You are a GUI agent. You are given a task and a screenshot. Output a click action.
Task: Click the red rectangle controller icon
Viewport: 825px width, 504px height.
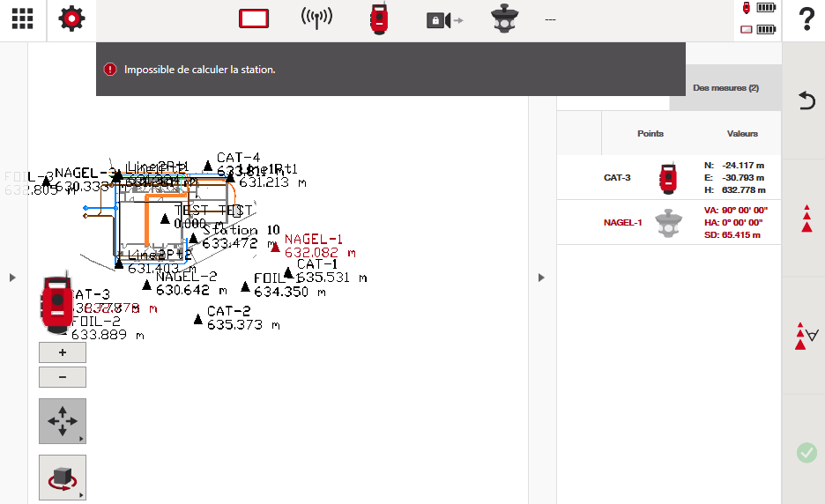254,19
